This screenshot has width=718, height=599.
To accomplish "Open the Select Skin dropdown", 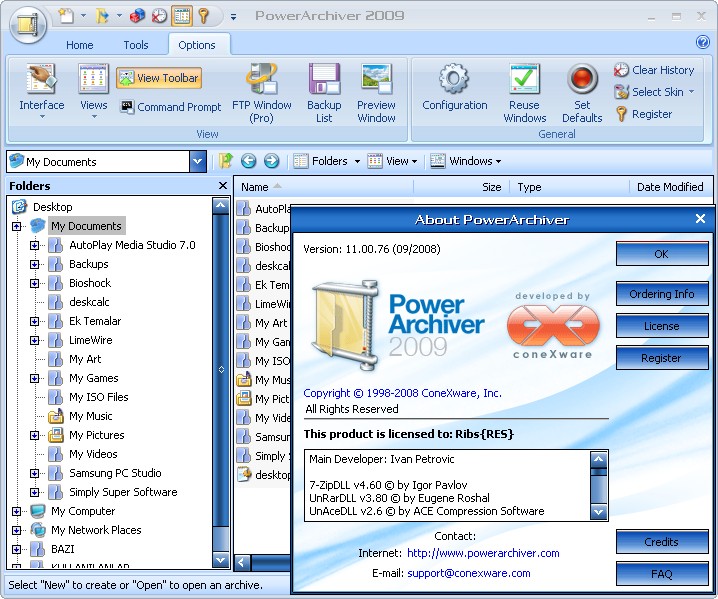I will [654, 92].
